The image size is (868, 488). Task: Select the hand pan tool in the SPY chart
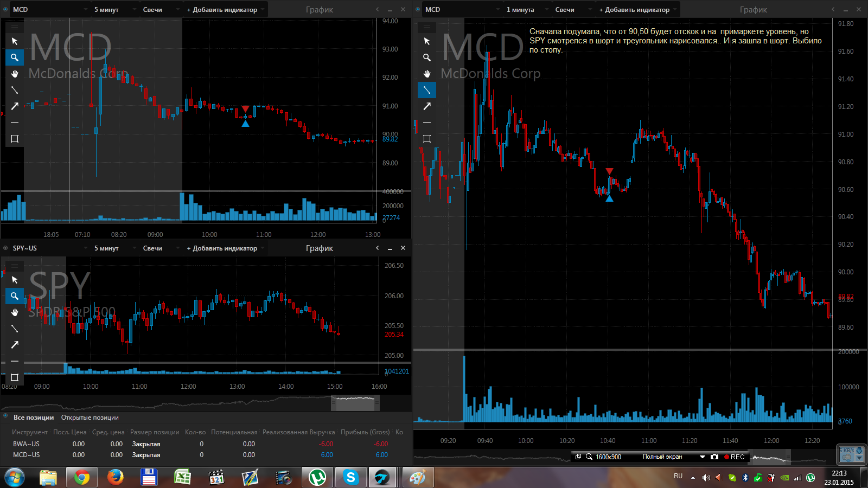pyautogui.click(x=15, y=312)
